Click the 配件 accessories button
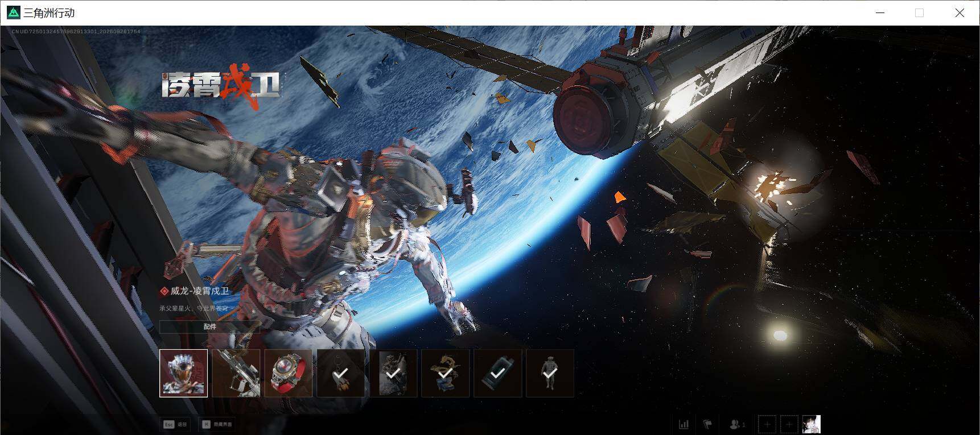The width and height of the screenshot is (980, 435). (209, 326)
